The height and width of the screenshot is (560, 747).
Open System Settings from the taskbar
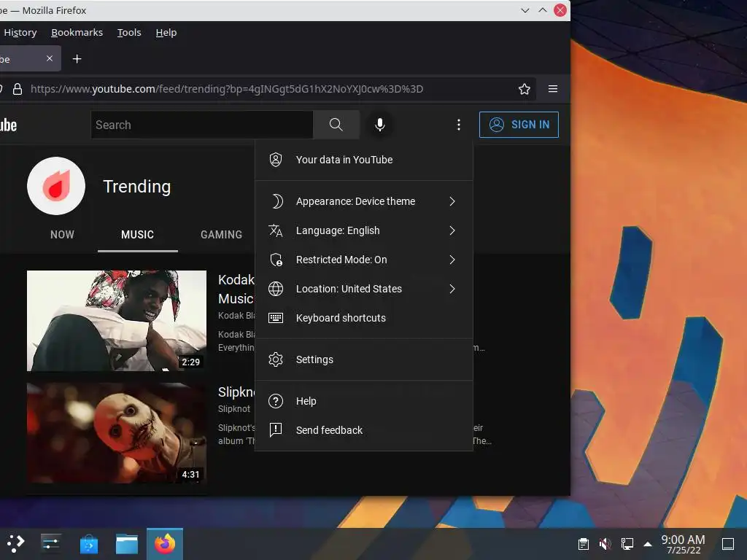pyautogui.click(x=50, y=543)
